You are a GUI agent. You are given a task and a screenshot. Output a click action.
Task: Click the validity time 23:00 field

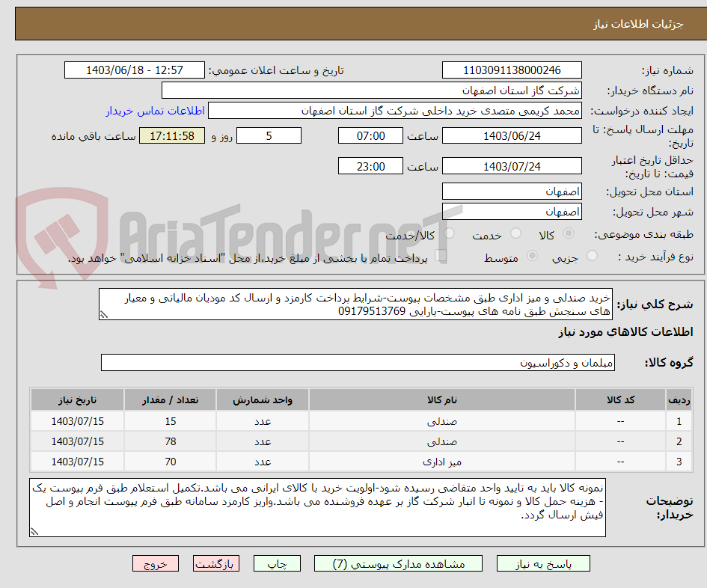click(x=370, y=166)
